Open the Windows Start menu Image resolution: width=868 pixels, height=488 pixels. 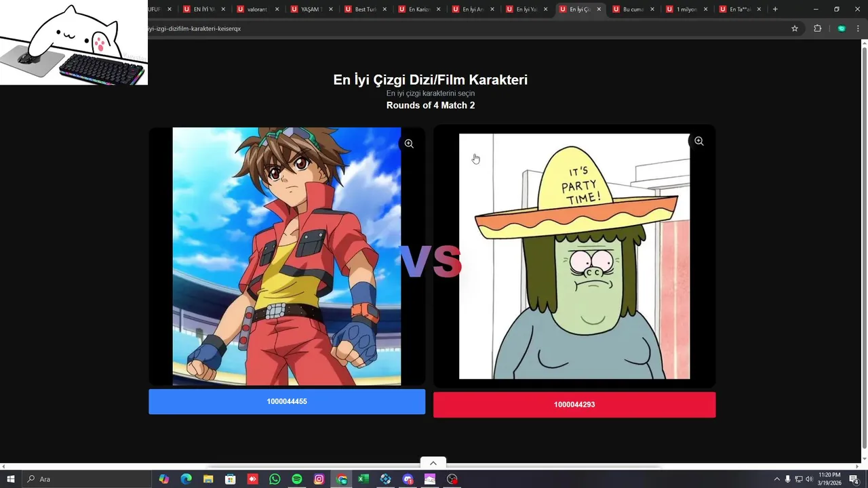pos(10,479)
